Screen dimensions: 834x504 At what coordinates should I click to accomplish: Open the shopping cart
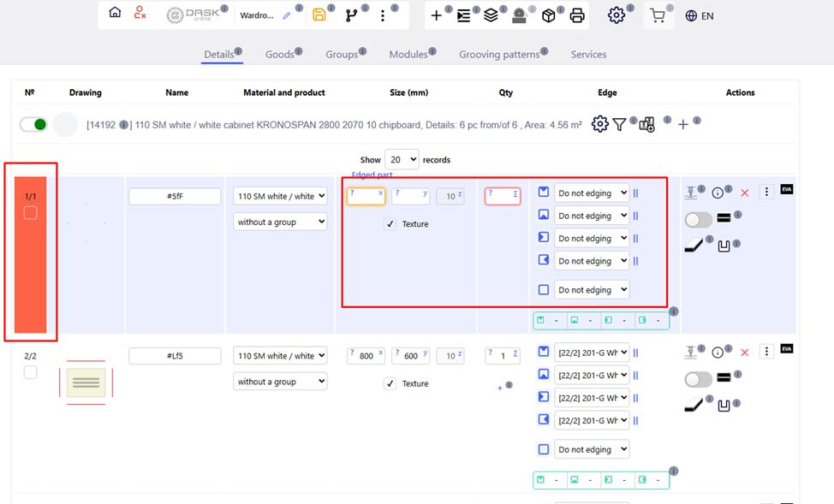[x=657, y=15]
